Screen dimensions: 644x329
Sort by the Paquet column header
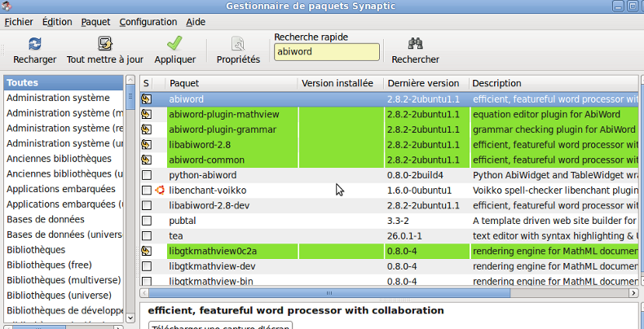click(x=232, y=83)
